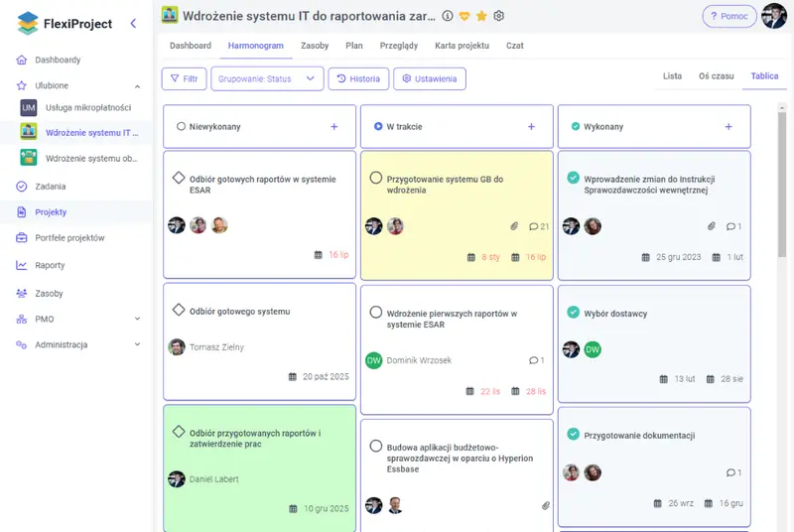Click the board vertical scrollbar
This screenshot has height=532, width=794.
782,184
